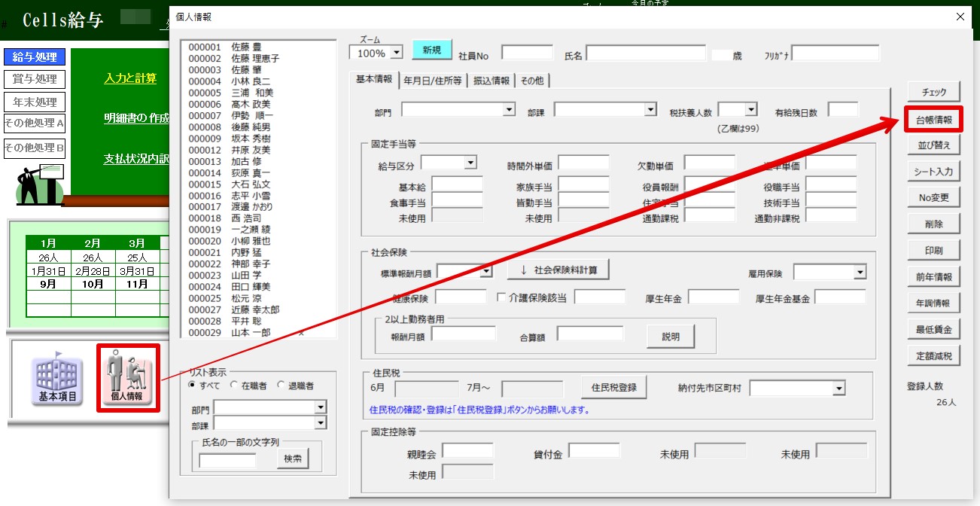Screen dimensions: 980x506
Task: Click the 説明 button
Action: (x=671, y=337)
